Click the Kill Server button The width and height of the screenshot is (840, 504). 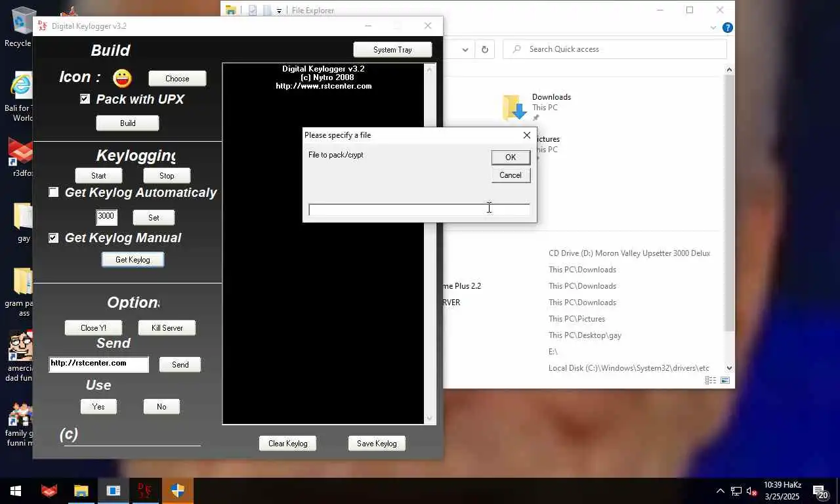click(x=167, y=327)
